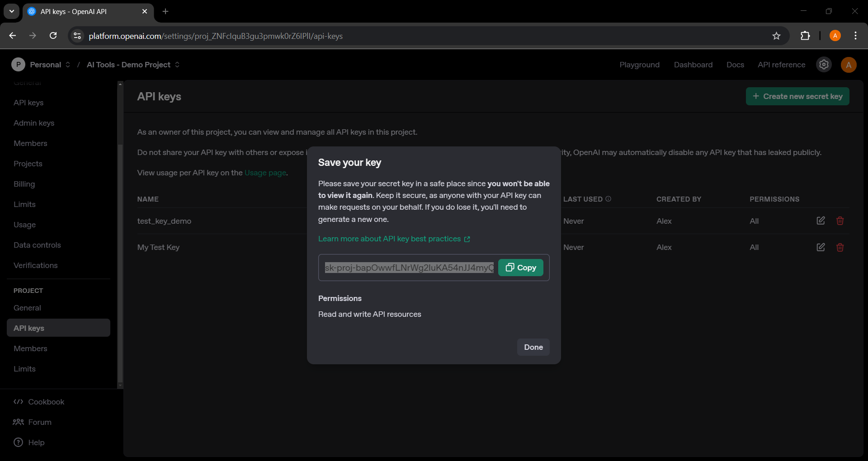Open the tab search dropdown arrow
The width and height of the screenshot is (868, 461).
[x=12, y=11]
